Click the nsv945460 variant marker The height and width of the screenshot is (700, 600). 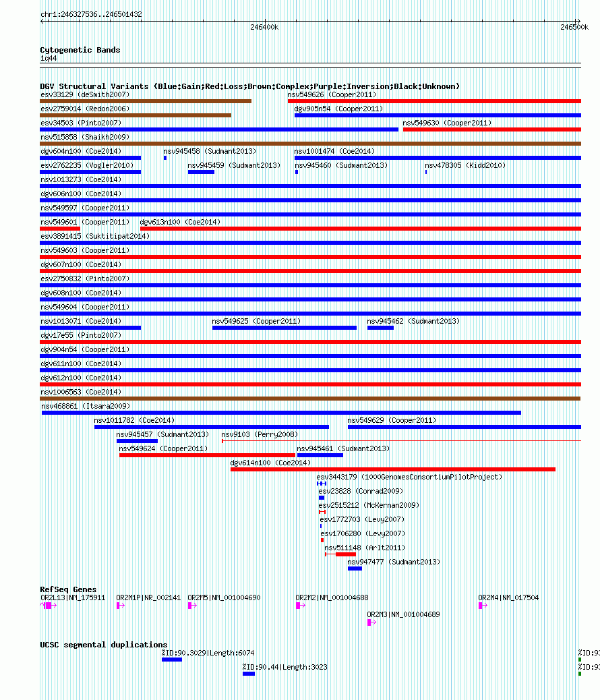pos(297,172)
